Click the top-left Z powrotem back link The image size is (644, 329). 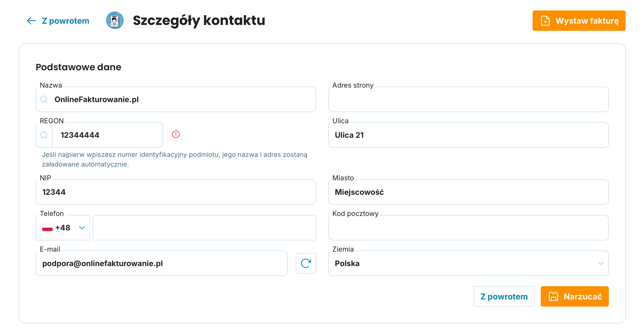pos(58,21)
